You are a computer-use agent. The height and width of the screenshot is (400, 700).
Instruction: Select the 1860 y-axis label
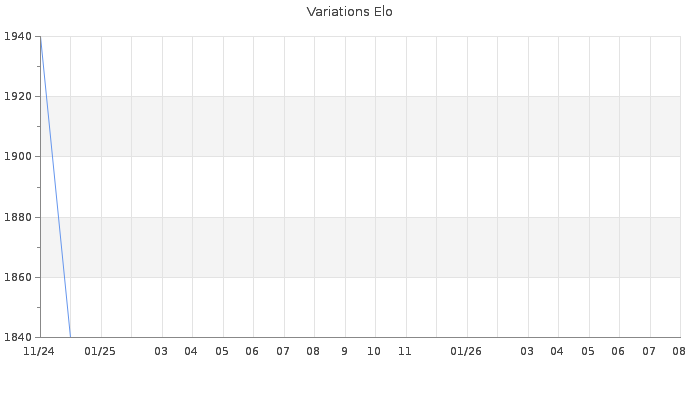pos(18,277)
